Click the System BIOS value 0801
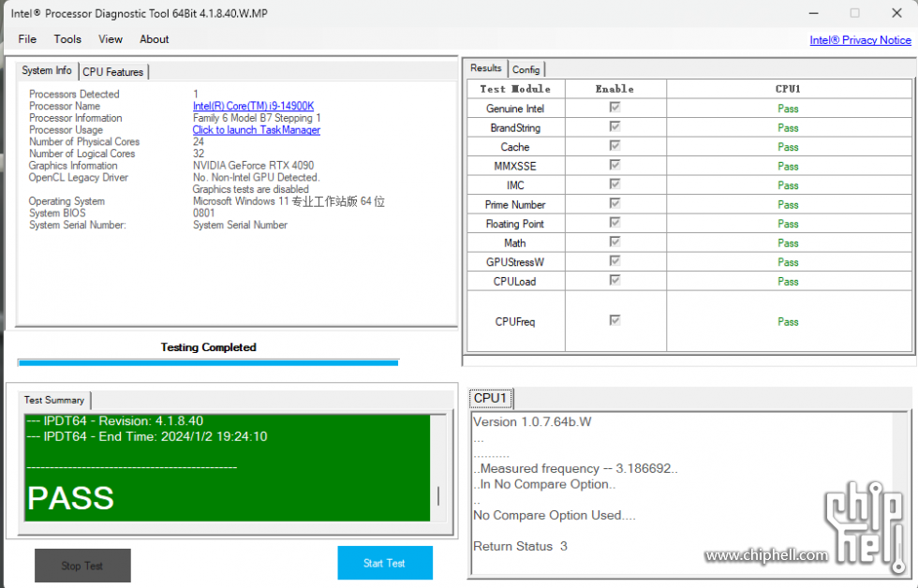918x588 pixels. (204, 213)
